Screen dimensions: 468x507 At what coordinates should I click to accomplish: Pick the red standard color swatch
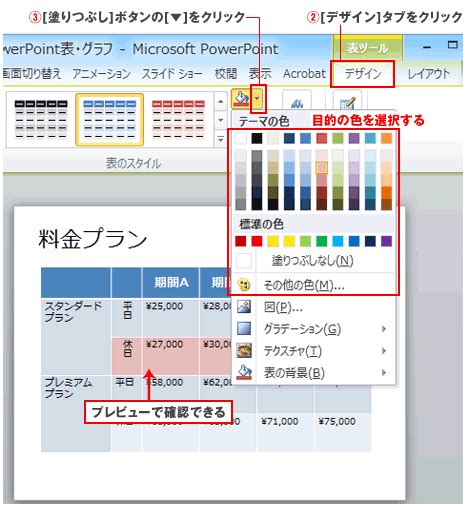click(257, 241)
